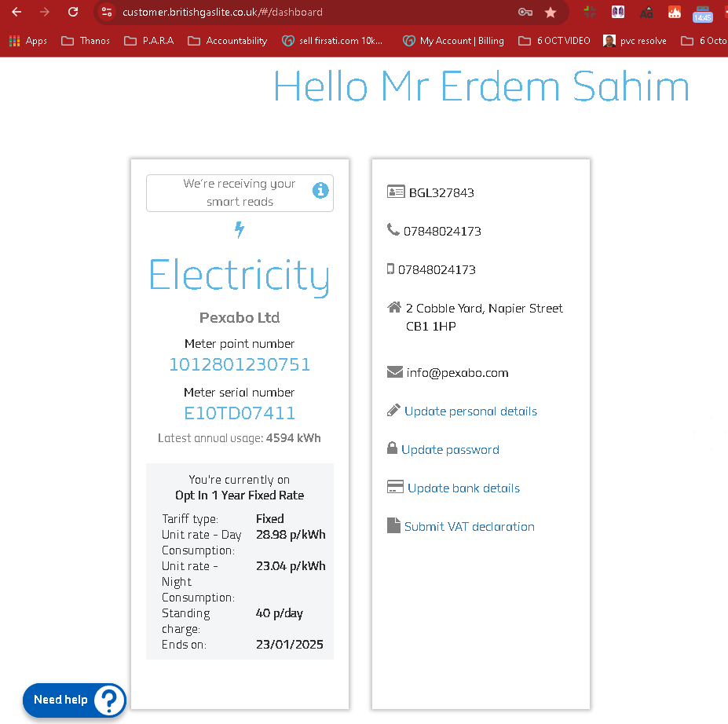Click the Hello Mr Erdem Sahim greeting
Image resolution: width=728 pixels, height=724 pixels.
click(x=481, y=87)
